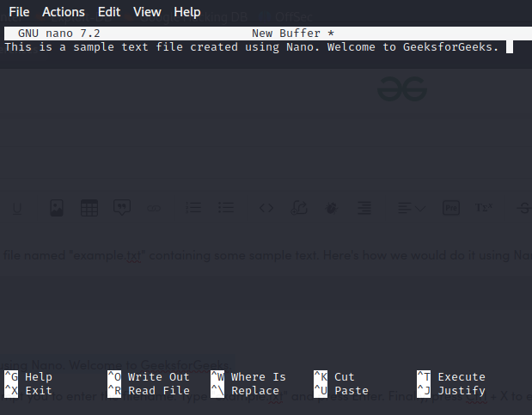Click the code brackets icon in the background editor
Viewport: 532px width, 415px height.
(x=266, y=208)
